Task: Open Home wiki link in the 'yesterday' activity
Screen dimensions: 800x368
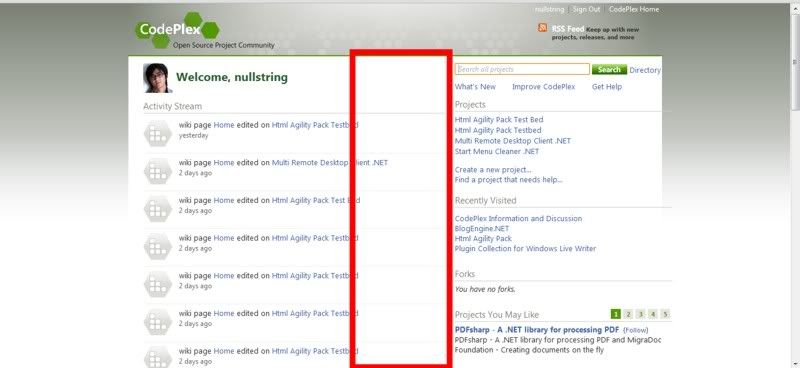Action: [224, 125]
